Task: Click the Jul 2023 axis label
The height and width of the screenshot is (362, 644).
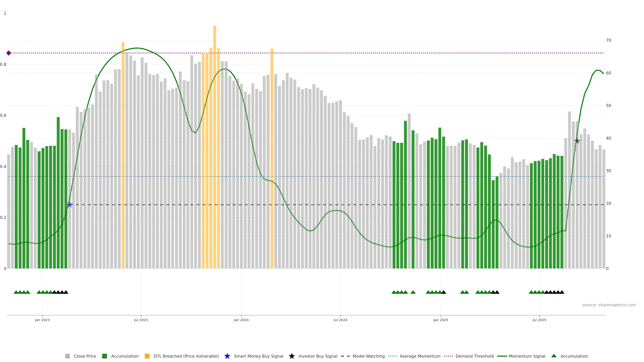Action: pos(141,320)
